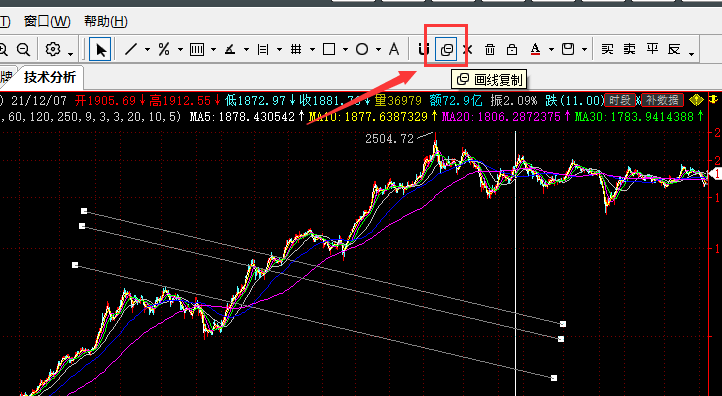This screenshot has width=722, height=396.
Task: Click the yellow diamond icon beside 补数据
Action: pos(696,100)
